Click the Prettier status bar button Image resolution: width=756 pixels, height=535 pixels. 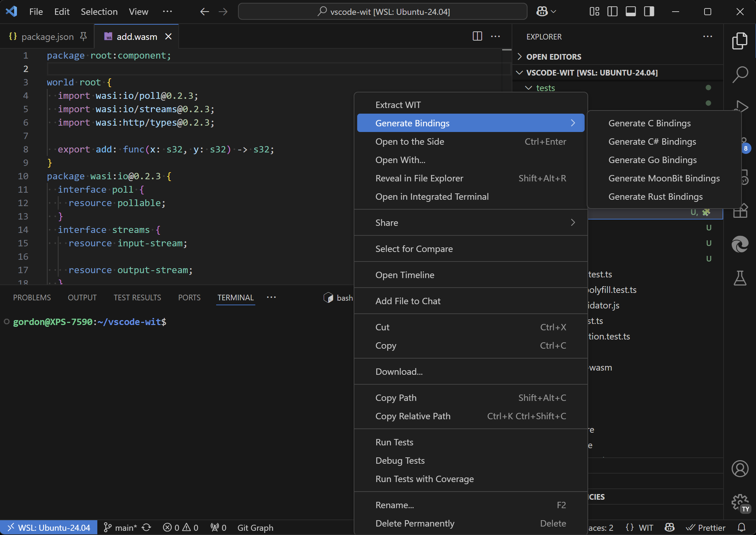tap(706, 528)
